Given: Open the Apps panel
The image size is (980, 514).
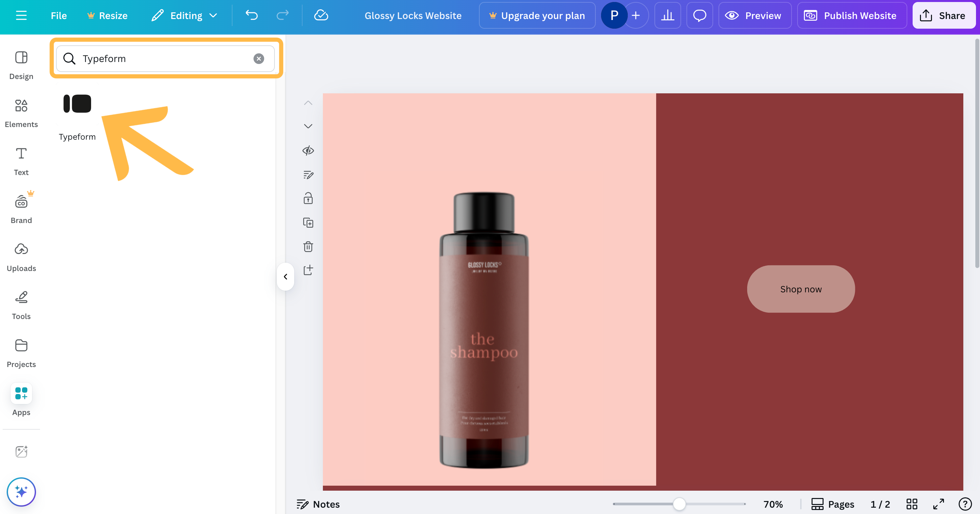Looking at the screenshot, I should click(x=21, y=399).
